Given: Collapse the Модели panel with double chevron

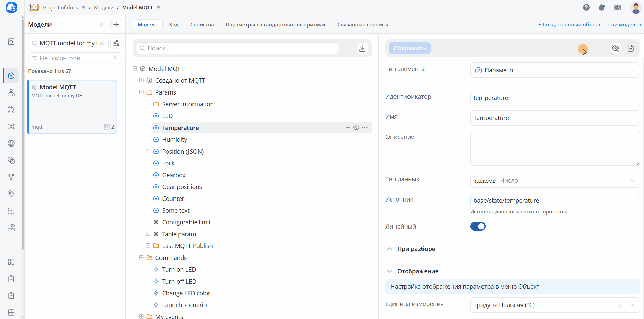Looking at the screenshot, I should [103, 24].
